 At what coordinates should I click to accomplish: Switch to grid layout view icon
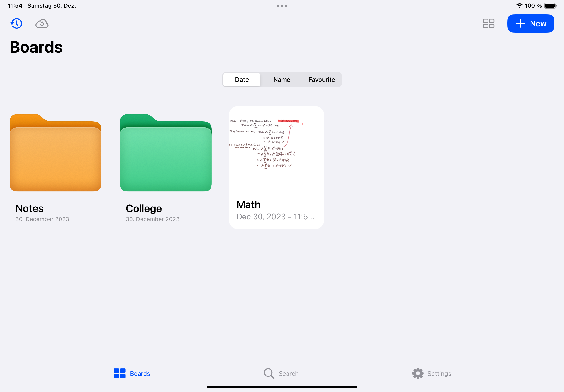[x=488, y=24]
